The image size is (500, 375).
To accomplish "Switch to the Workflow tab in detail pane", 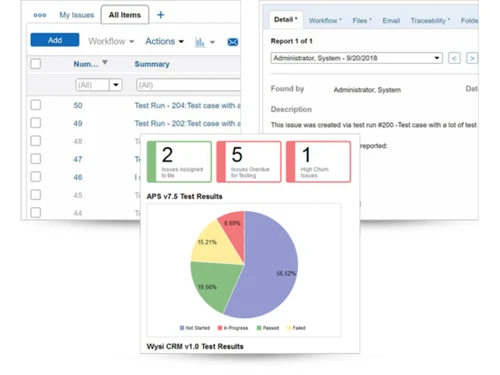I will click(325, 21).
